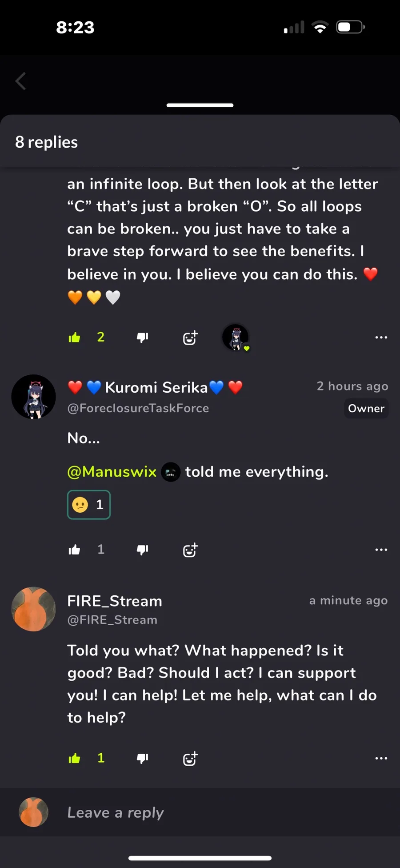
Task: Toggle the confused face reaction chip
Action: click(89, 505)
